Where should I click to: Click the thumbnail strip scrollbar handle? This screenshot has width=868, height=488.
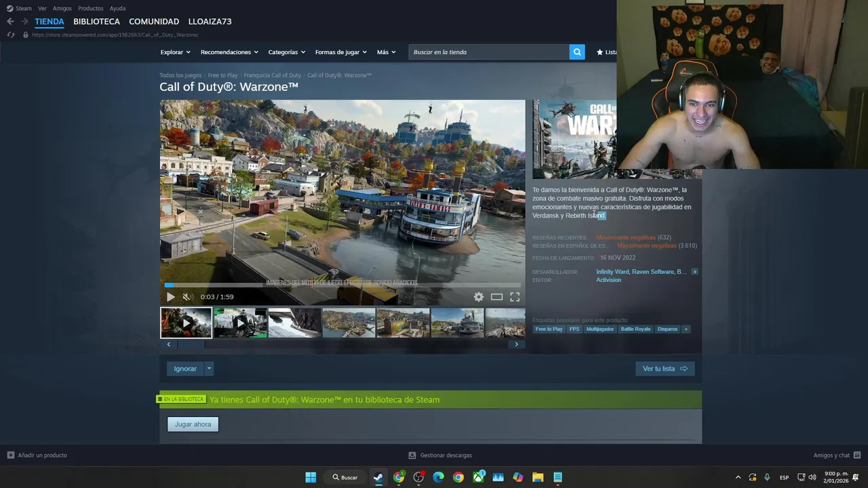(x=191, y=344)
